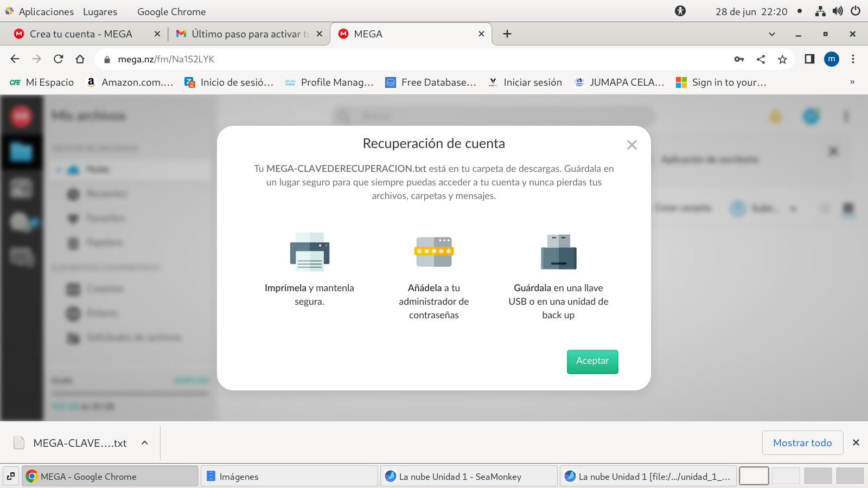Expand the tab search dropdown arrow
This screenshot has width=868, height=488.
771,34
